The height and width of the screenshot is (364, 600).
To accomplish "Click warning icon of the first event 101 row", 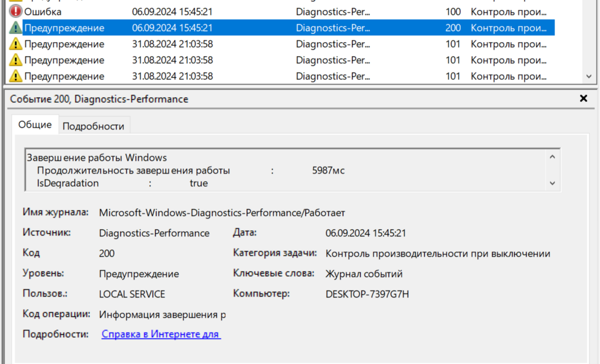I will click(16, 44).
